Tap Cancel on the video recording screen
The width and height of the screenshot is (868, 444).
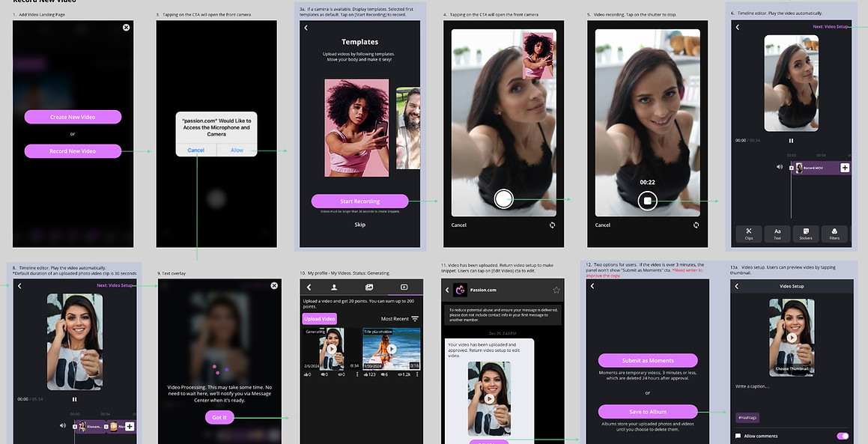(603, 225)
